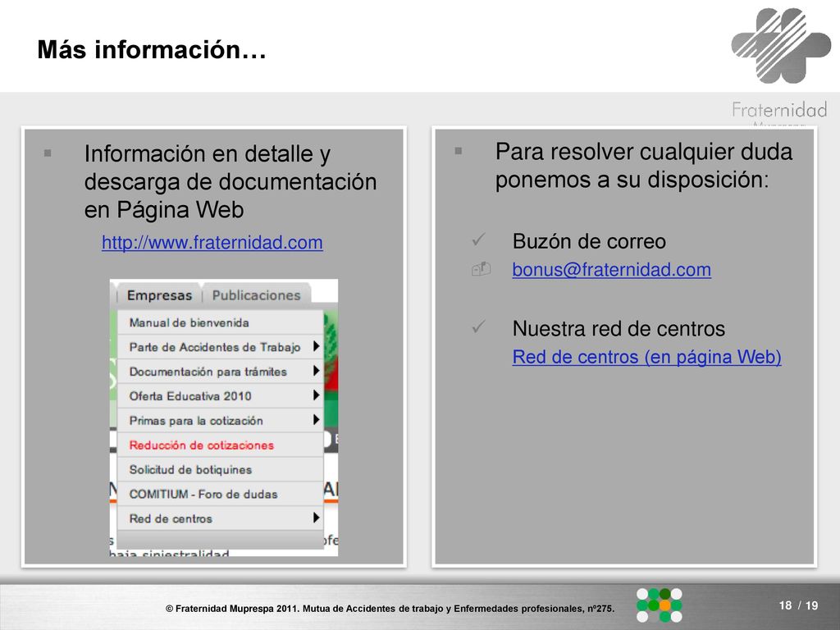Screen dimensions: 840x630
Task: Select Parte de Accidentes de Trabajo
Action: tap(220, 347)
